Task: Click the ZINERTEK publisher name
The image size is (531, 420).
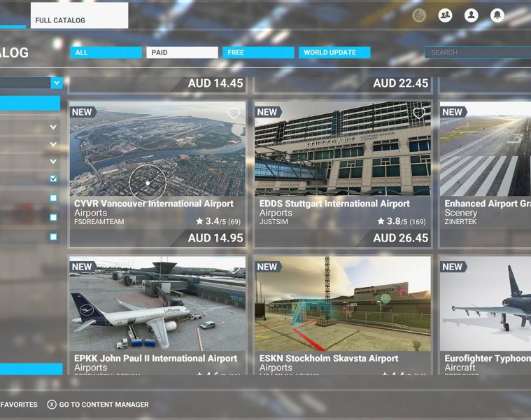Action: pos(460,221)
